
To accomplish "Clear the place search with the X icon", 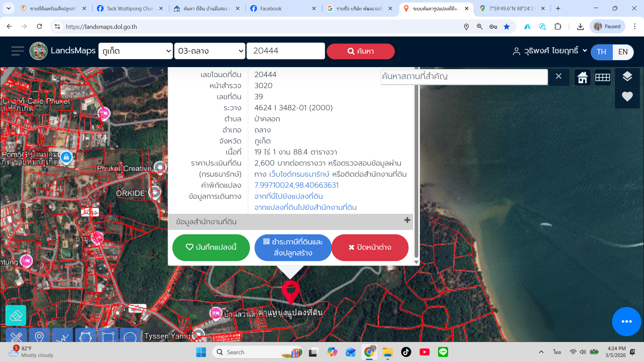I will (x=558, y=76).
